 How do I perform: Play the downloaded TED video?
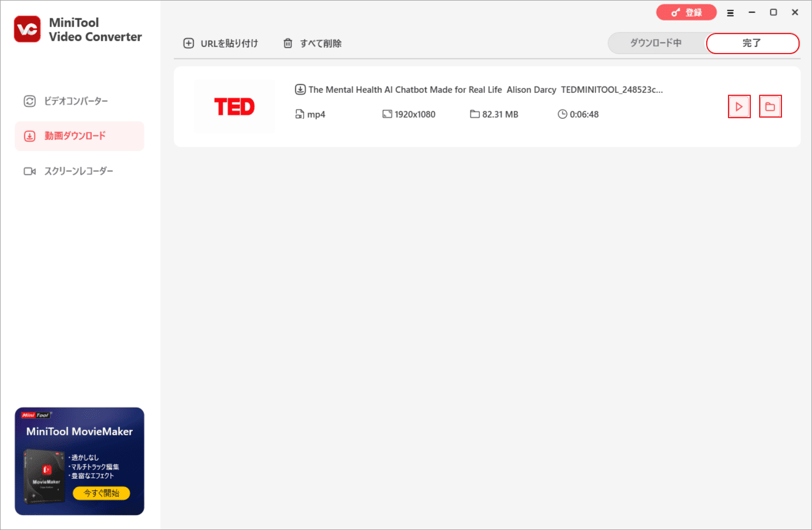coord(739,106)
